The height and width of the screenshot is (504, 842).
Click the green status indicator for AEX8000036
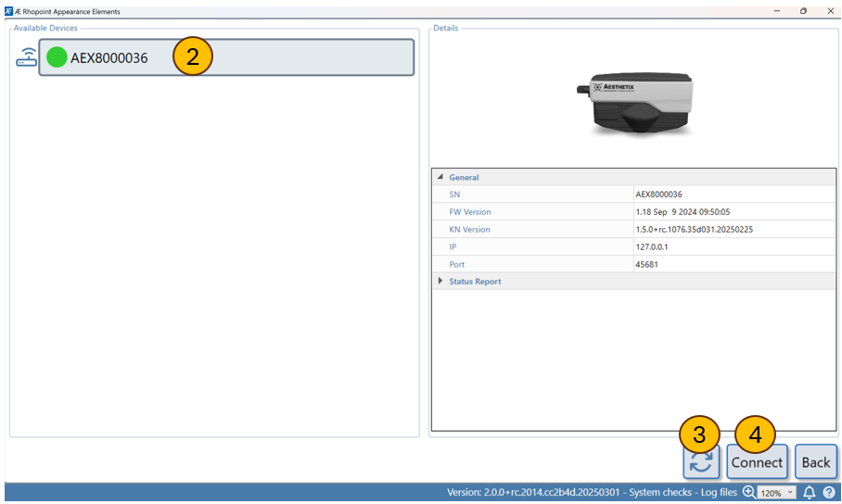coord(57,57)
